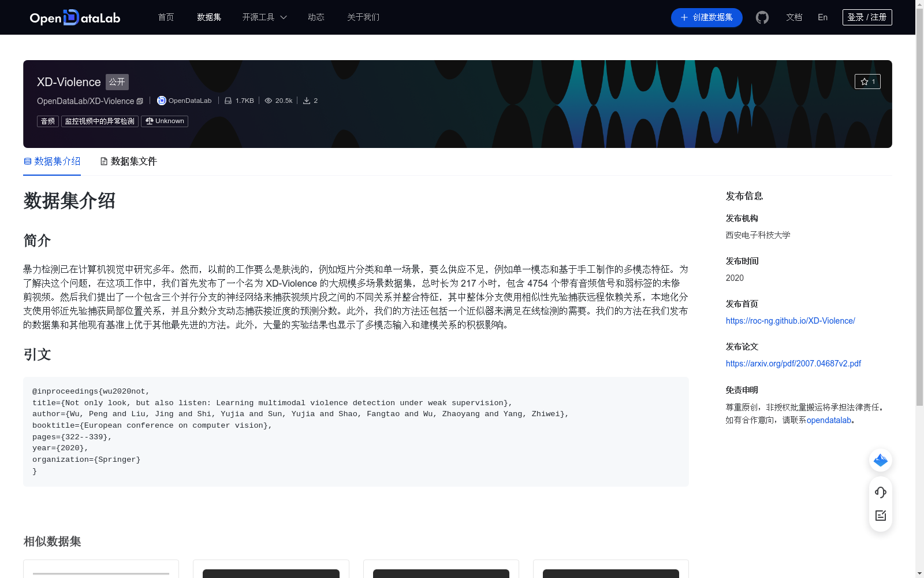Click the 西安电子科技大学 text
The image size is (924, 578).
(x=758, y=235)
